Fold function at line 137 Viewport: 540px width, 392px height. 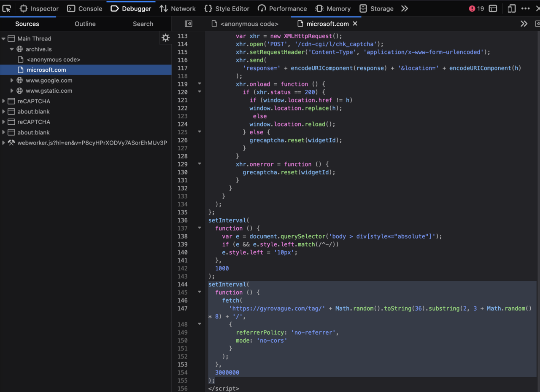[200, 228]
